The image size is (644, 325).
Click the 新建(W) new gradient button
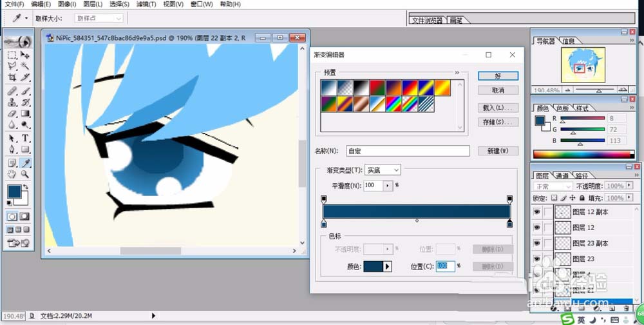(x=498, y=151)
